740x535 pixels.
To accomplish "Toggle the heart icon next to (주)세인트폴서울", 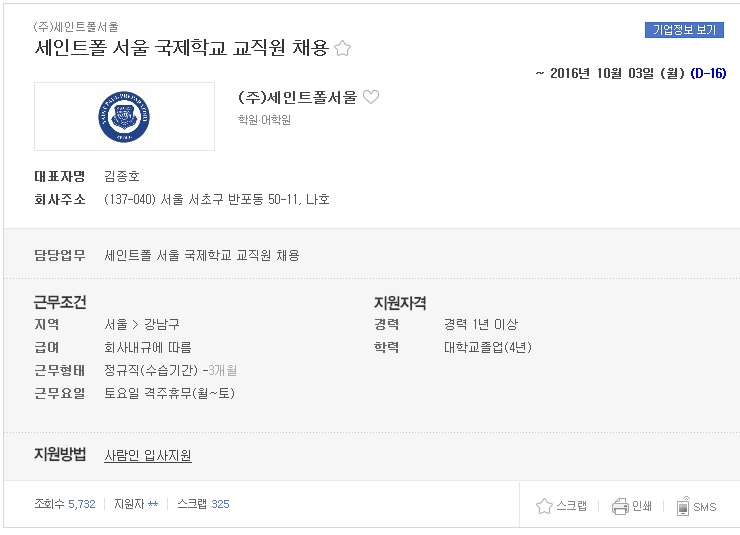I will coord(371,97).
